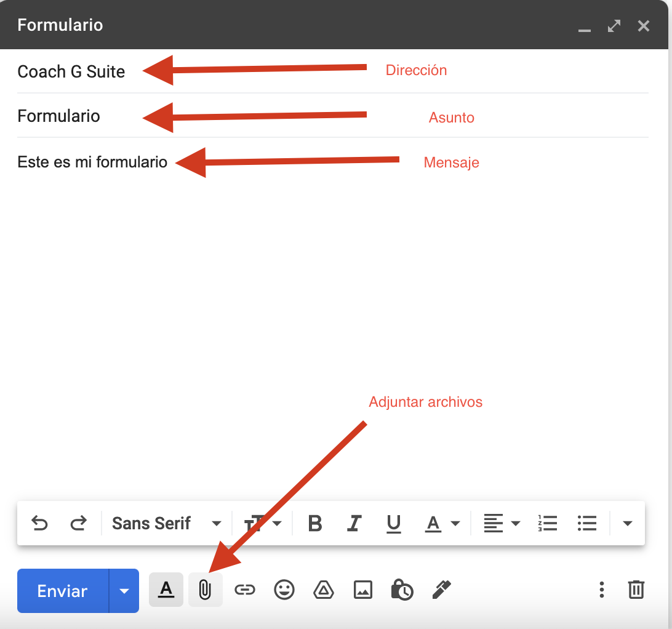Click the message body text 'Este es mi formulario'
Screen dimensions: 672x629
pyautogui.click(x=92, y=162)
